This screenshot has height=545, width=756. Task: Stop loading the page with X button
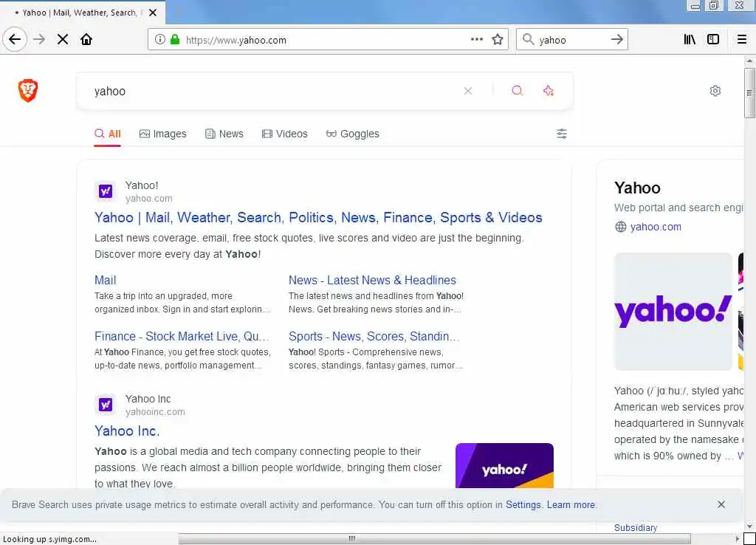63,40
